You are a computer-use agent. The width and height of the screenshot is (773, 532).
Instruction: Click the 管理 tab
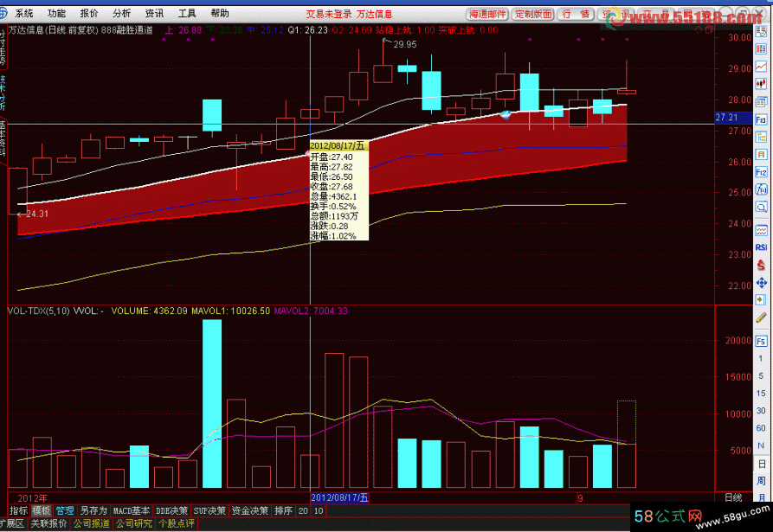65,511
